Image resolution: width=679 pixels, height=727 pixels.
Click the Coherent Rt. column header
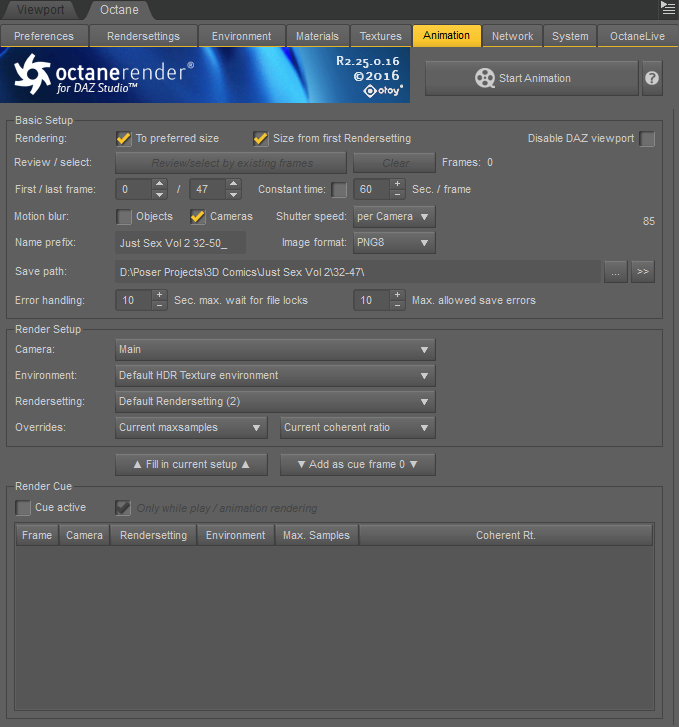506,535
